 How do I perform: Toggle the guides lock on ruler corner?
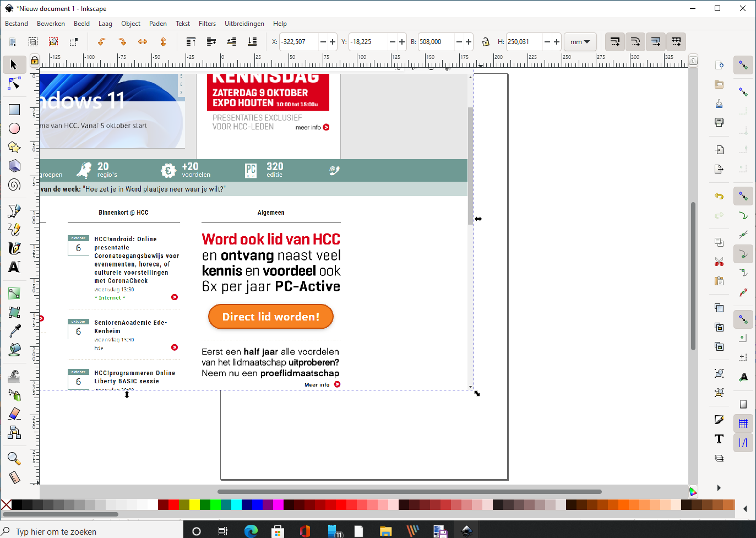35,61
